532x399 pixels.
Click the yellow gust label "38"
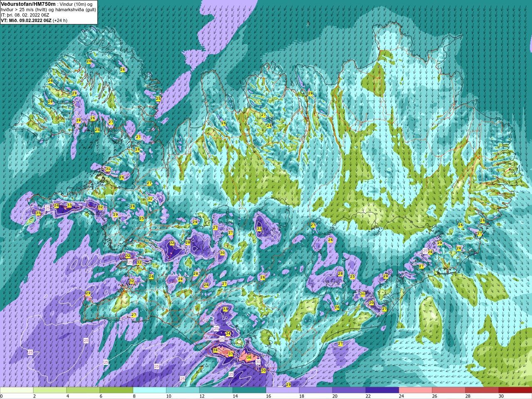click(215, 350)
